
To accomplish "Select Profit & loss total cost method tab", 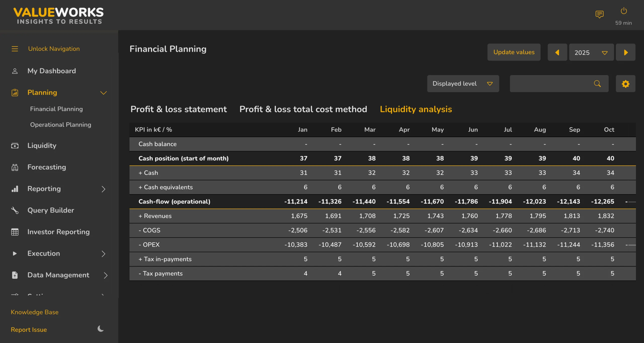I will (x=303, y=109).
